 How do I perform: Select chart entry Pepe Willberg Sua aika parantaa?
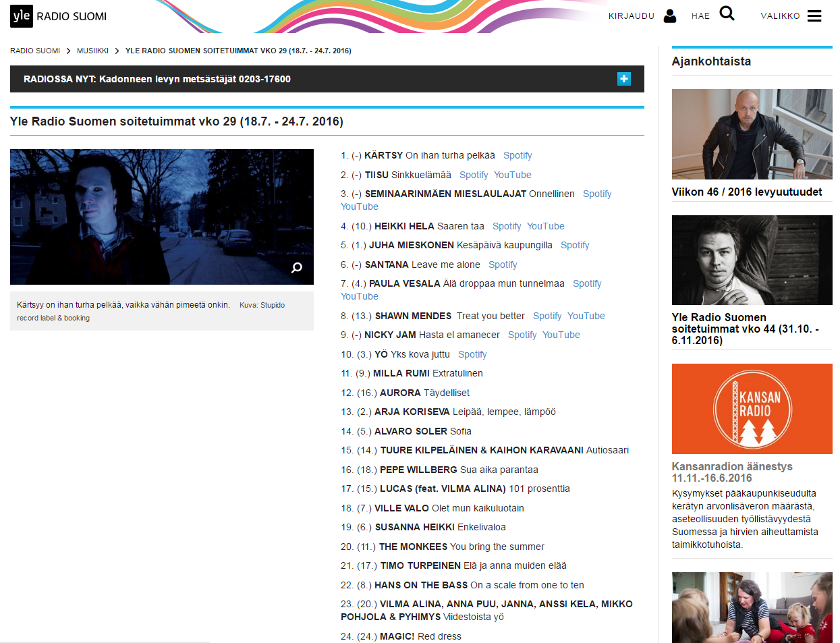(x=440, y=470)
